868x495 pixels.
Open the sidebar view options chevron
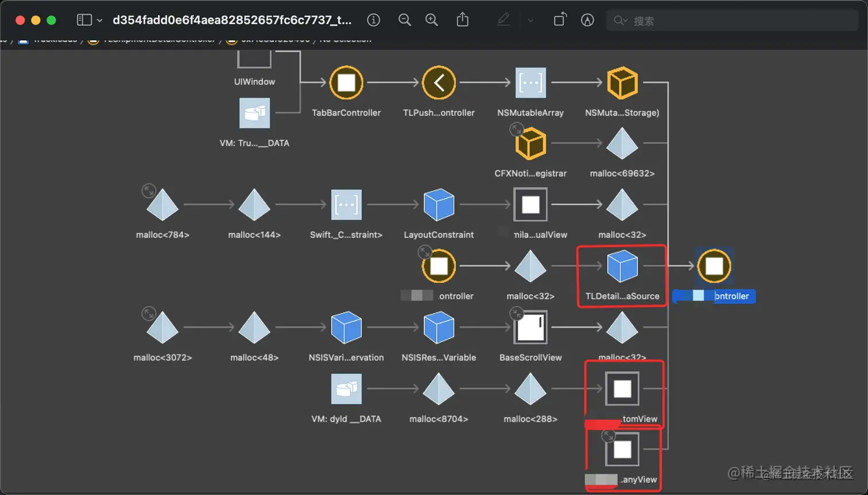(x=100, y=21)
